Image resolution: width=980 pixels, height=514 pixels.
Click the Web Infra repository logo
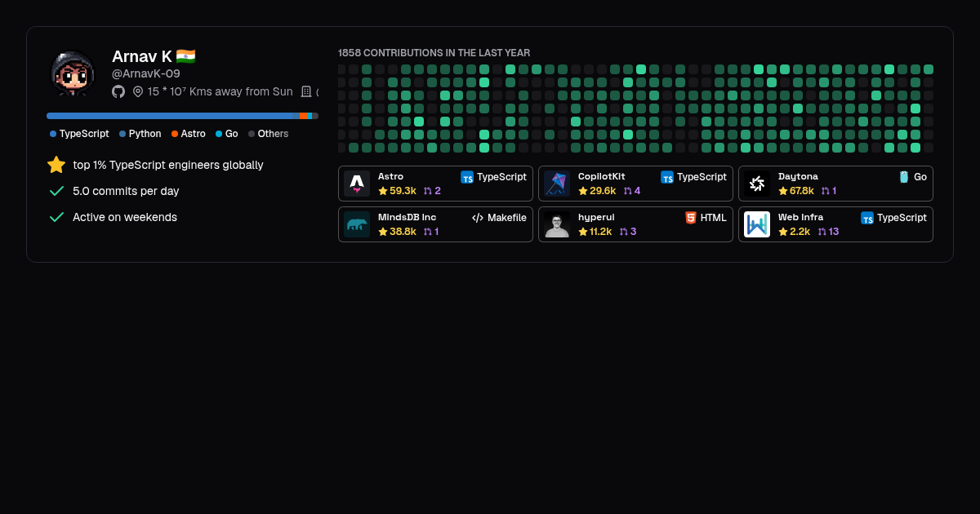tap(757, 224)
